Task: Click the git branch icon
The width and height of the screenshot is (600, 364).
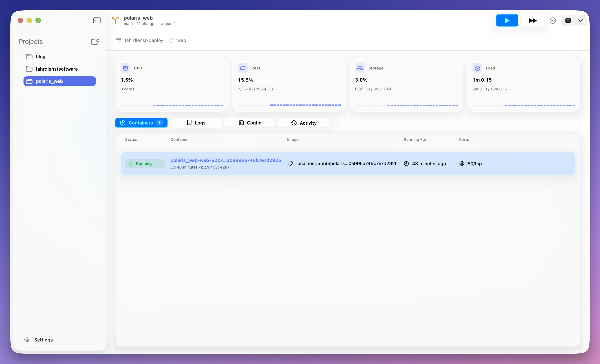Action: click(x=115, y=20)
